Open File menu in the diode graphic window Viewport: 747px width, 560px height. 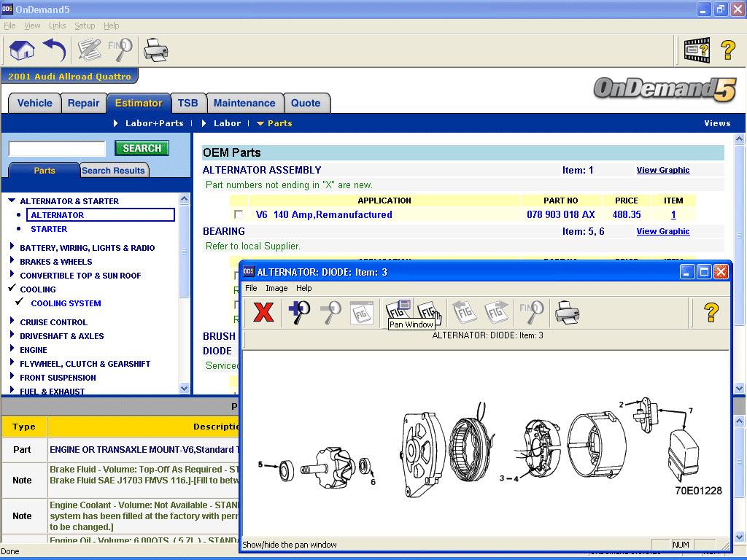click(x=251, y=288)
